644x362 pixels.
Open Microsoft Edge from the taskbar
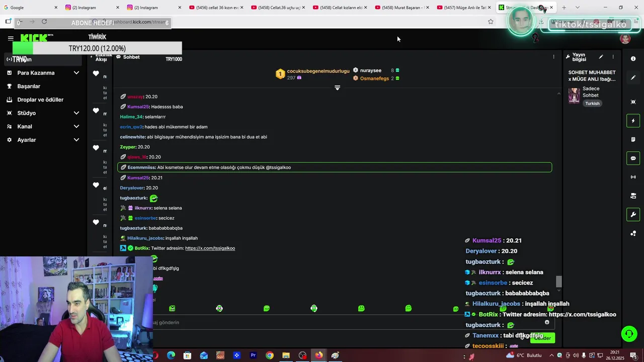[x=171, y=355]
